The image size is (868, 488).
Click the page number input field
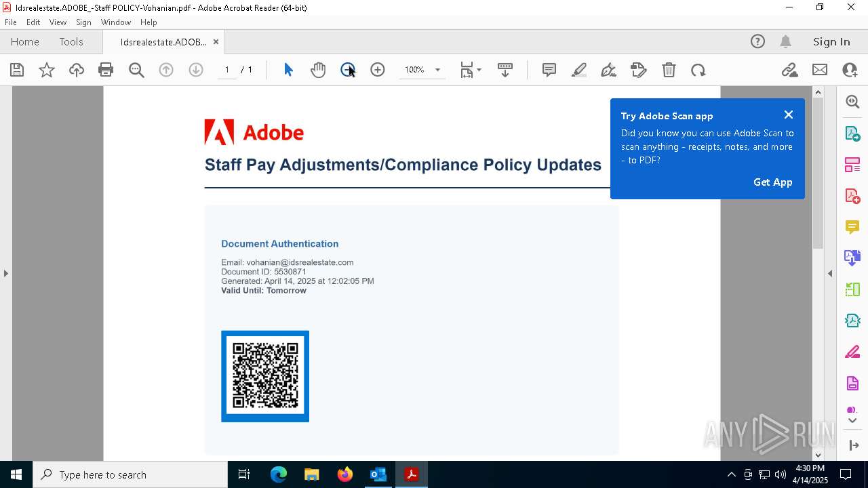pos(226,70)
